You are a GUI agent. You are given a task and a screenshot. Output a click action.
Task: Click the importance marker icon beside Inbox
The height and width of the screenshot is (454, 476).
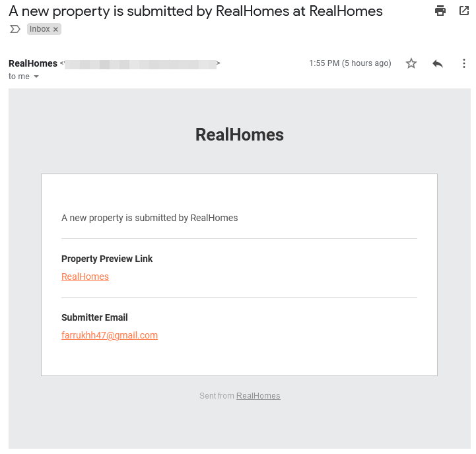[15, 29]
